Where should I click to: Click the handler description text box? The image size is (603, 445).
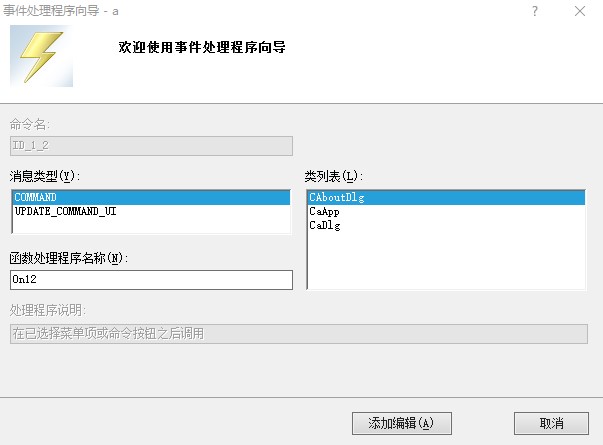[296, 334]
